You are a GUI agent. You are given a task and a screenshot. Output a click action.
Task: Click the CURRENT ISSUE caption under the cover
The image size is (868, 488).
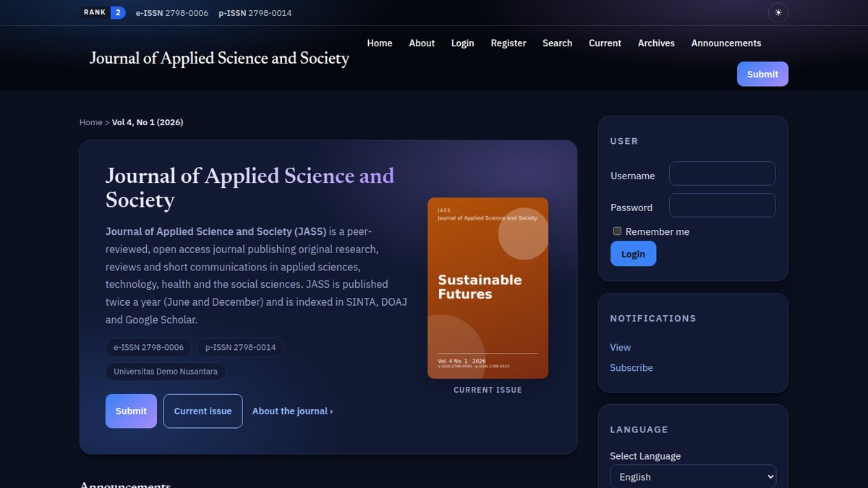click(488, 390)
